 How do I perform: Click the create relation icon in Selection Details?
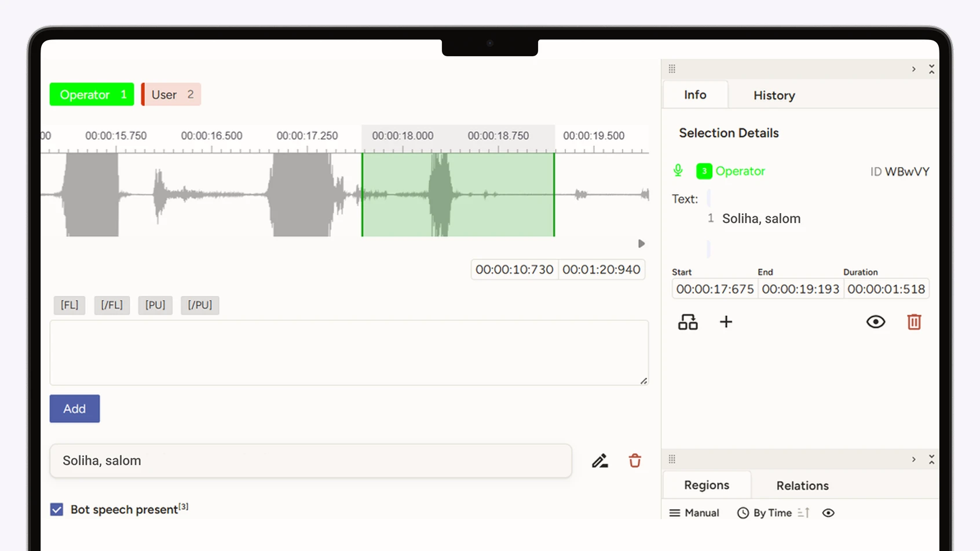click(688, 322)
